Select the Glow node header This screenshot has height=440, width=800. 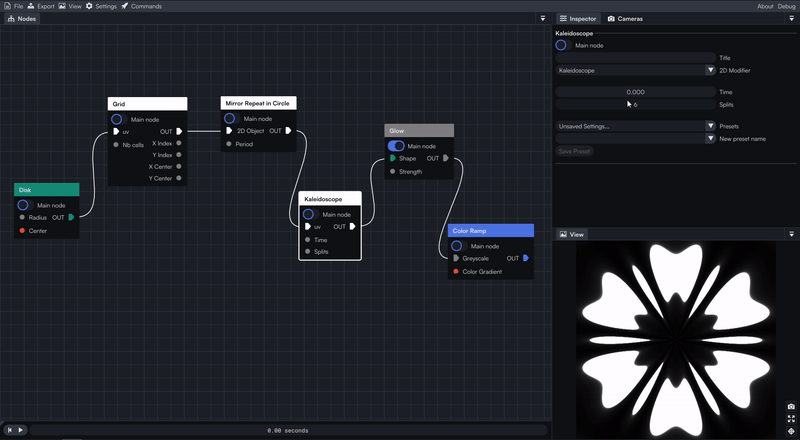coord(419,131)
